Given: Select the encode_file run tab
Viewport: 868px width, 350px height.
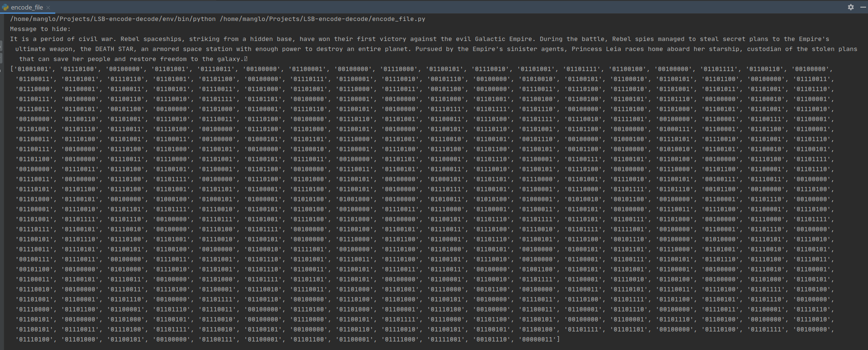Looking at the screenshot, I should click(x=27, y=7).
